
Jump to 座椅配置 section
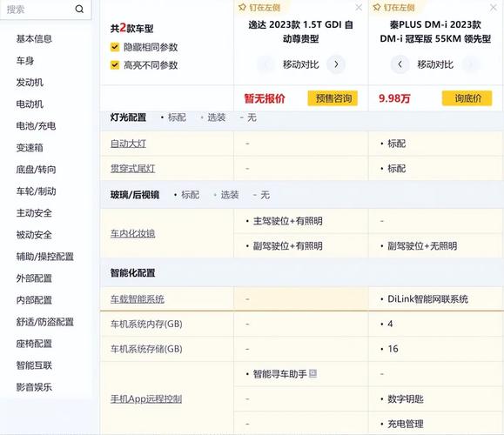(34, 344)
